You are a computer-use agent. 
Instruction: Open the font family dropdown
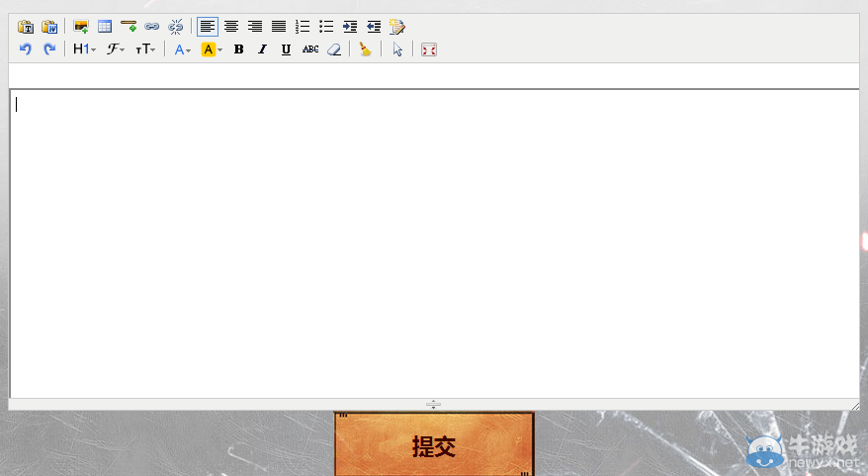[x=116, y=49]
